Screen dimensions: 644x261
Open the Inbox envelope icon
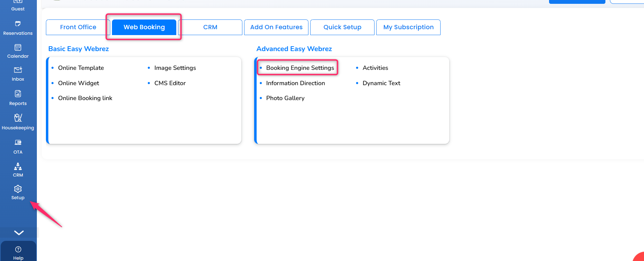point(18,70)
